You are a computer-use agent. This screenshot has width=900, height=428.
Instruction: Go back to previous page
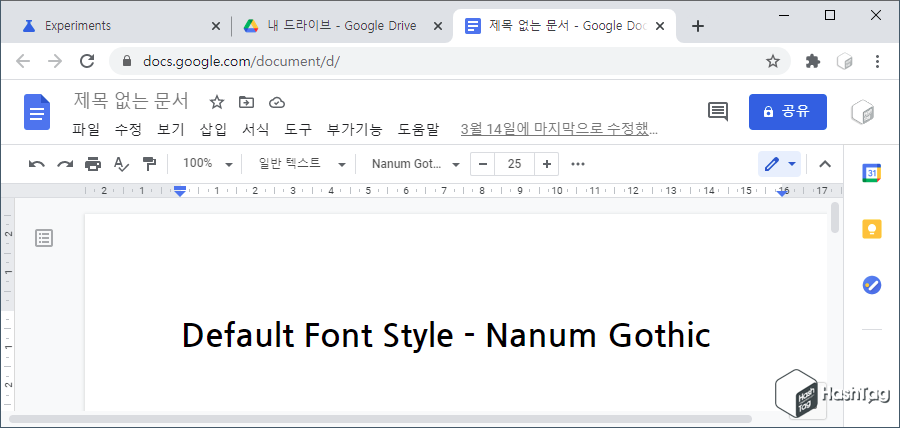point(23,61)
